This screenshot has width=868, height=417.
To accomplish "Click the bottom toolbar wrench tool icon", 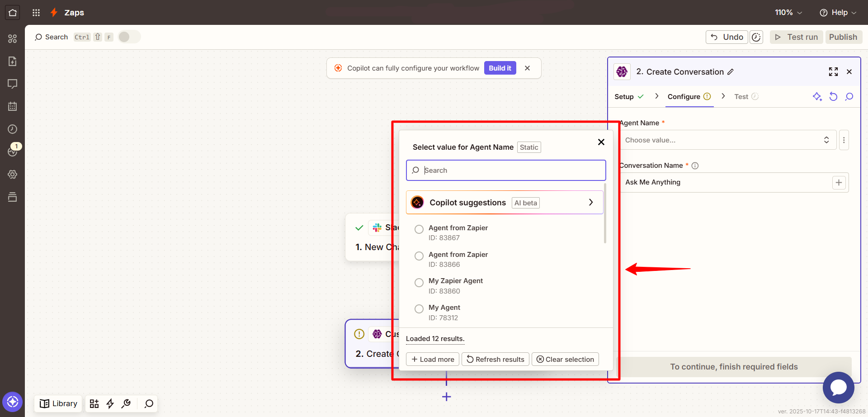I will click(126, 403).
